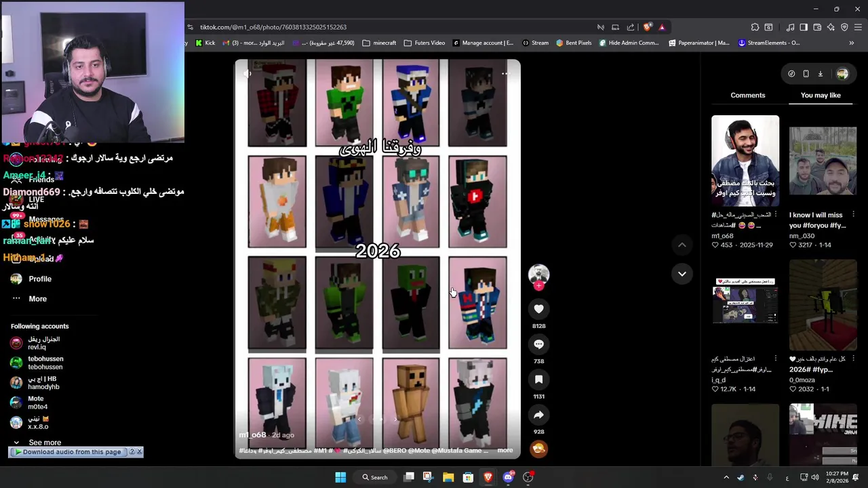Close the Download audio bar
The image size is (868, 488).
click(140, 451)
